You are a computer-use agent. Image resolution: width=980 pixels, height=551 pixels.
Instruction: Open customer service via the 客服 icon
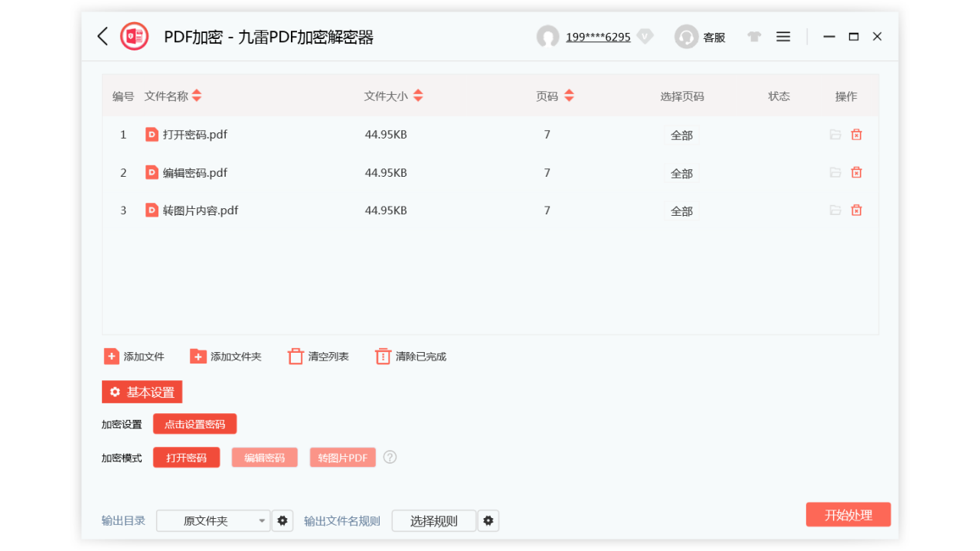tap(686, 36)
